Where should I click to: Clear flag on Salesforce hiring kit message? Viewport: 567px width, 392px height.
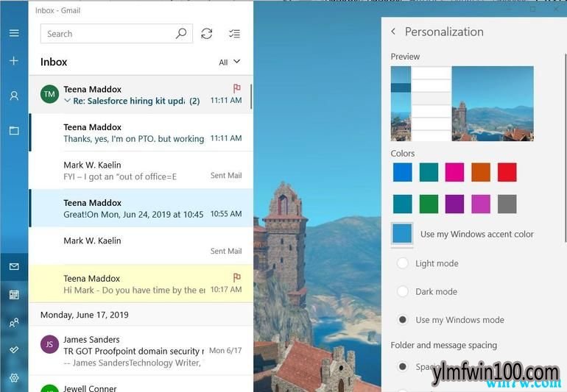click(237, 88)
